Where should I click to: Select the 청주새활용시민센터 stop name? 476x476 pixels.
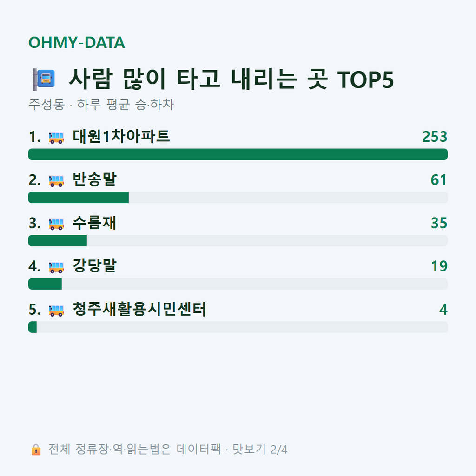click(139, 309)
